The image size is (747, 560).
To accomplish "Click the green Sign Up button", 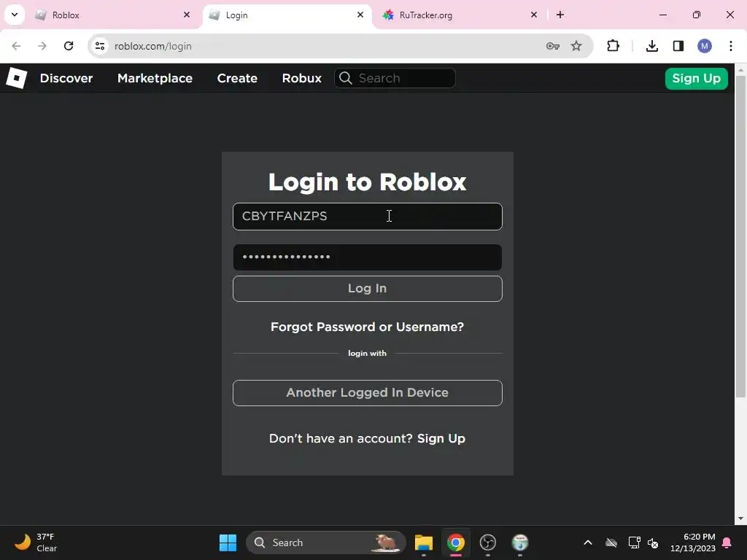I will (697, 79).
